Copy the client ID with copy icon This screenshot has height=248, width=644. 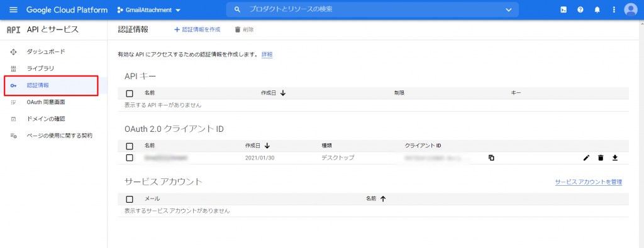tap(491, 158)
